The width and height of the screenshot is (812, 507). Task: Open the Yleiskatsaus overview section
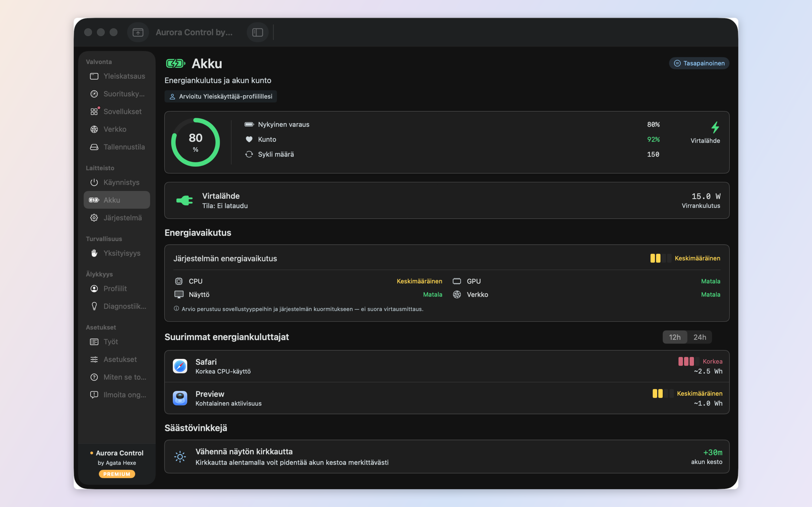117,76
